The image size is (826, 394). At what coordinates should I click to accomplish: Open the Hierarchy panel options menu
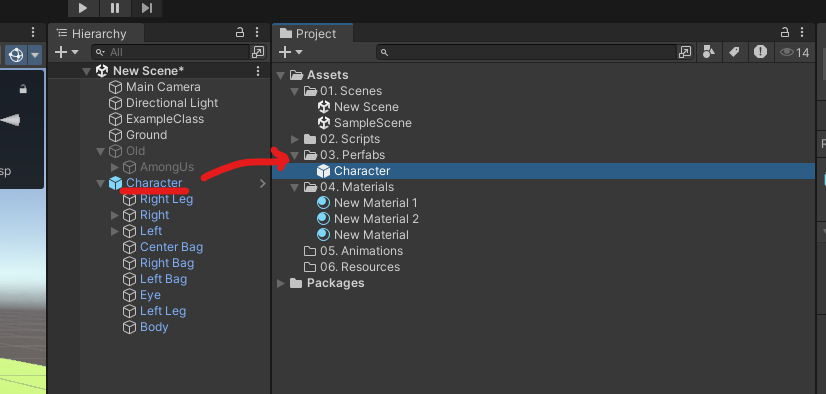coord(257,33)
